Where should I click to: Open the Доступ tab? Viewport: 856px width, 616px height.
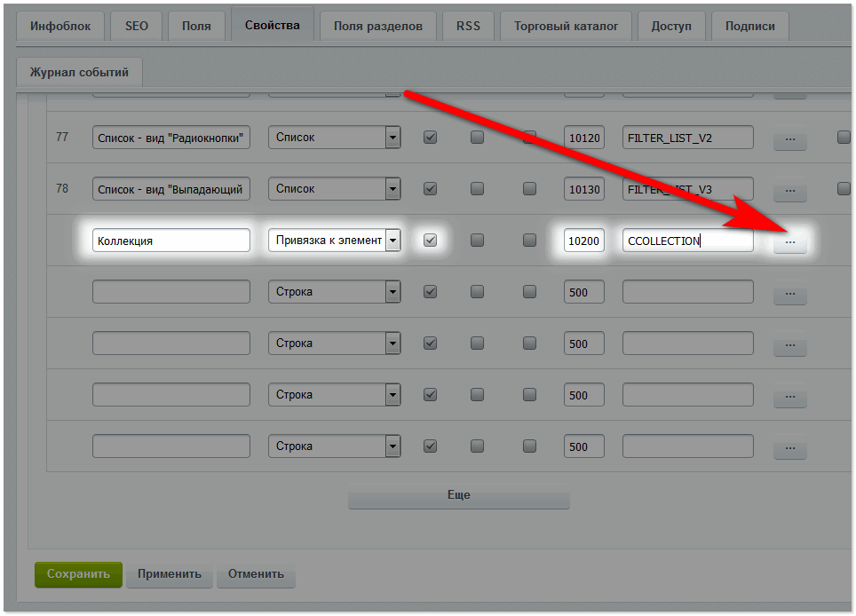pos(671,27)
